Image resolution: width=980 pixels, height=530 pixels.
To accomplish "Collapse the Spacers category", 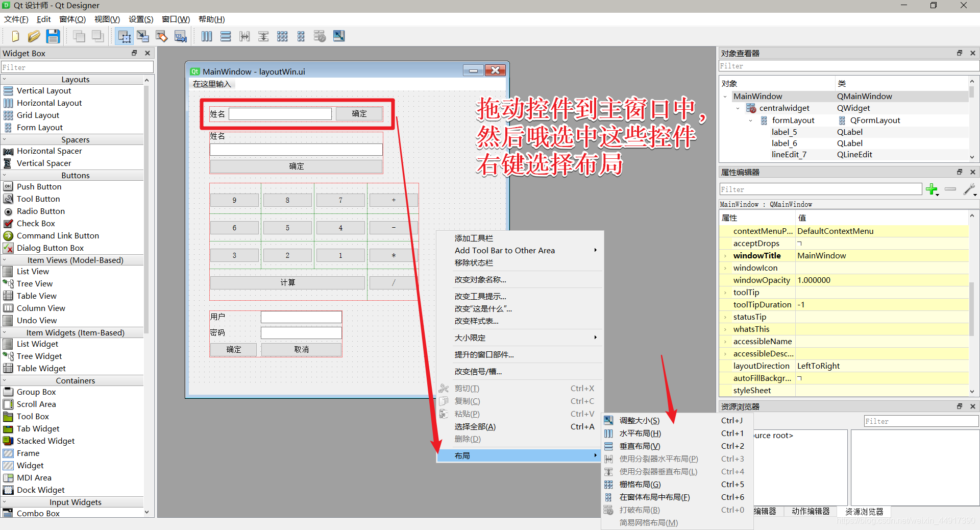I will coord(5,140).
